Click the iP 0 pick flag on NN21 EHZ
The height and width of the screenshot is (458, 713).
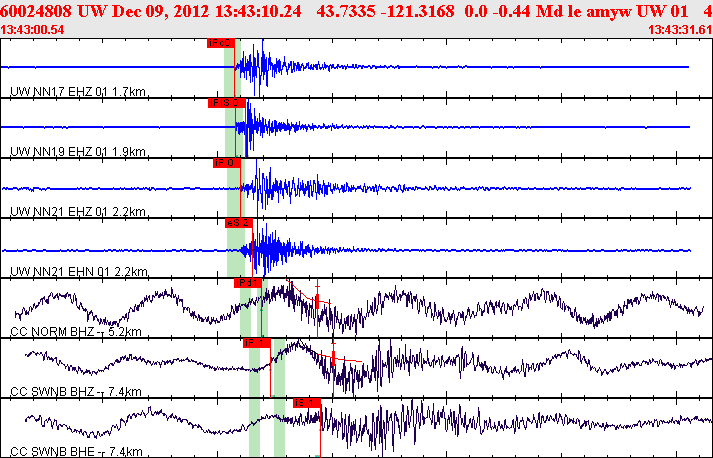point(226,163)
